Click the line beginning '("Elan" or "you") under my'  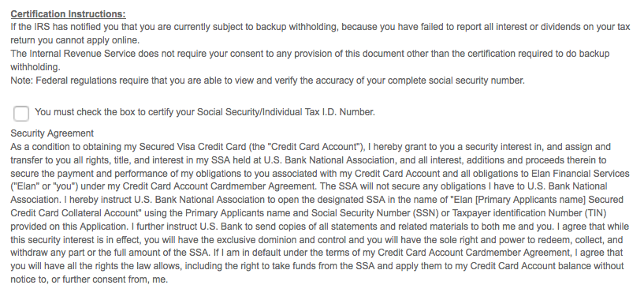click(309, 186)
